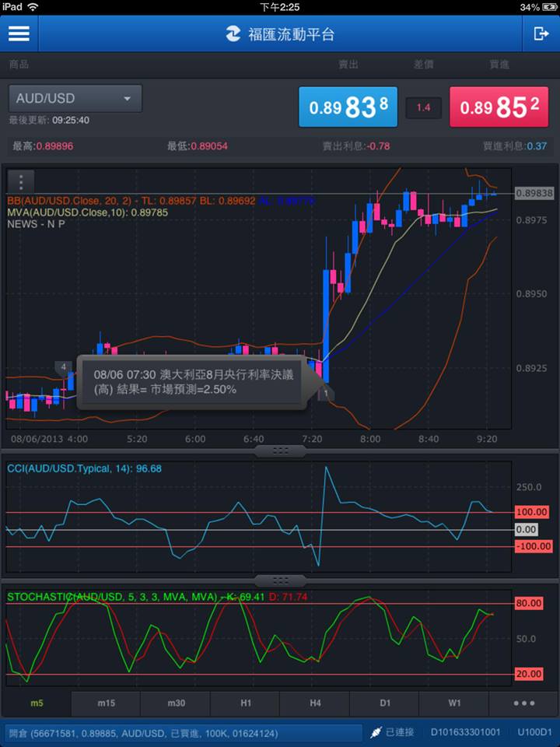Screen dimensions: 560x747
Task: Tap the Stochastic 20.00 level label
Action: point(529,674)
